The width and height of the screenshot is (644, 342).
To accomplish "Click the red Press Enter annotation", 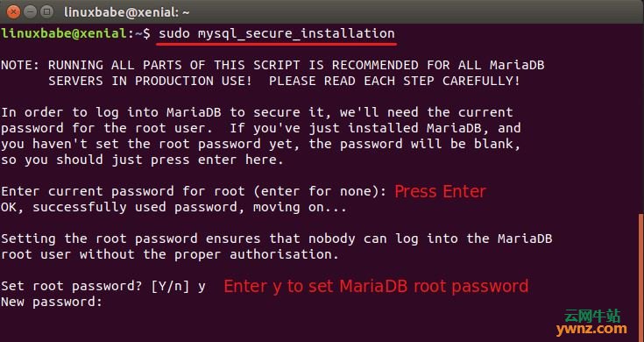I will [440, 191].
